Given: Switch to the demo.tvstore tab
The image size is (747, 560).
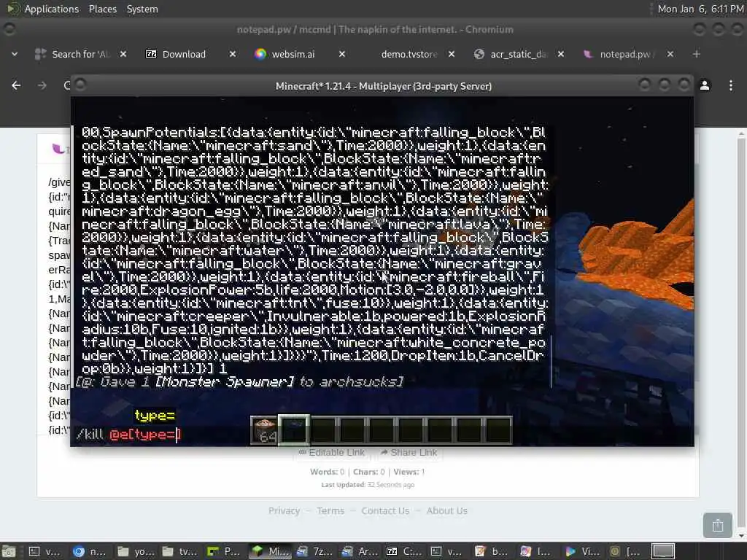Looking at the screenshot, I should [x=409, y=54].
